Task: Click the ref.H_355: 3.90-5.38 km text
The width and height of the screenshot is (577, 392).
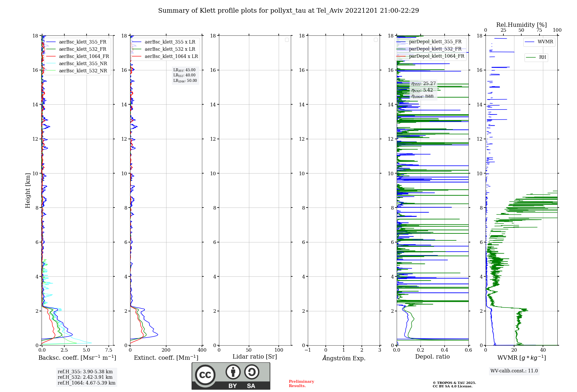Action: click(85, 372)
